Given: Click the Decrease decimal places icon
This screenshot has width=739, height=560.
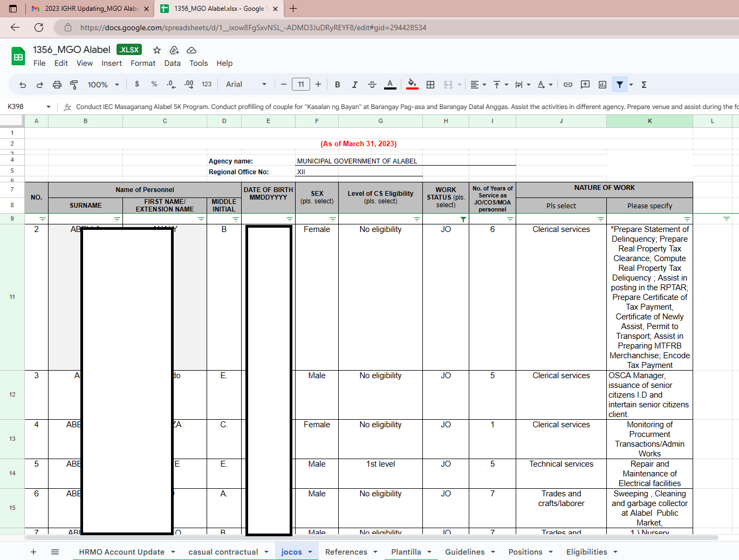Looking at the screenshot, I should pyautogui.click(x=171, y=84).
